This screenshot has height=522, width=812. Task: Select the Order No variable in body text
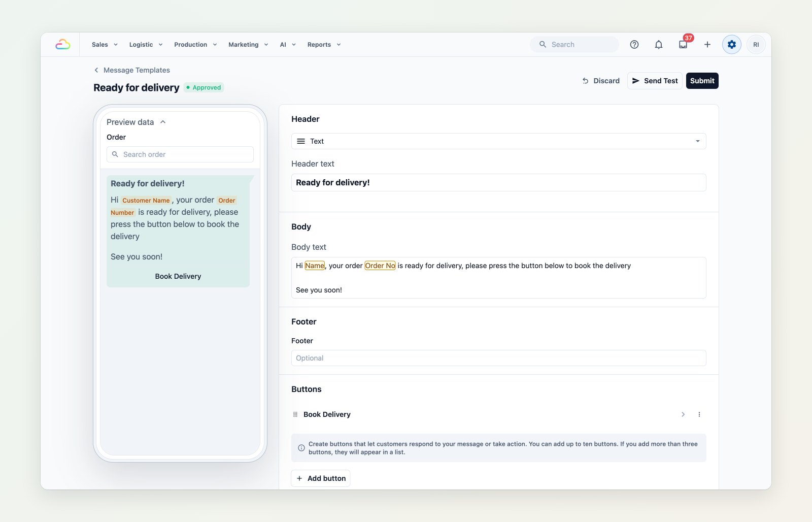(x=380, y=266)
